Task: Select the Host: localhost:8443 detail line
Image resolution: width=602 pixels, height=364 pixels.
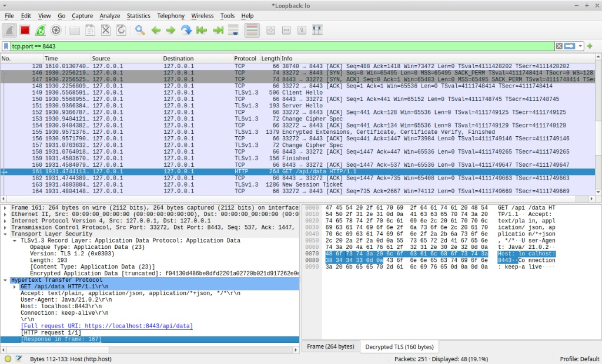Action: [x=61, y=306]
